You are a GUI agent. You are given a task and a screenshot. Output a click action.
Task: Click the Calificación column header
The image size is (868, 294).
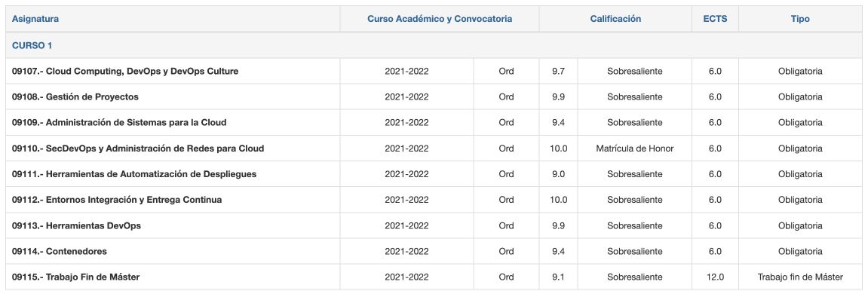click(615, 19)
